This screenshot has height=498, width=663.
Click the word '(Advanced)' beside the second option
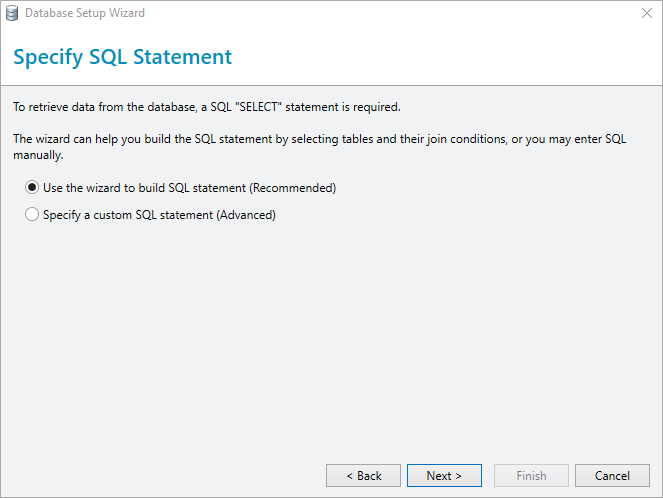246,215
